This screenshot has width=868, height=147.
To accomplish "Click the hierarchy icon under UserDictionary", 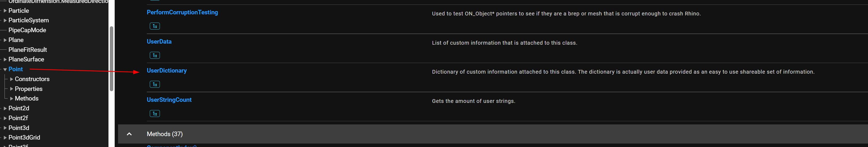I will point(155,85).
